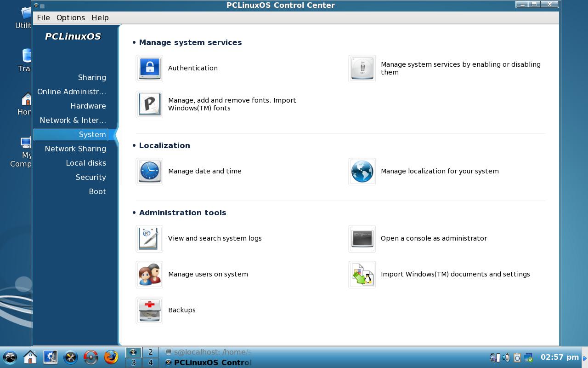Screen dimensions: 588x368
Task: Click the panel hide arrow beside the clock
Action: [585, 357]
